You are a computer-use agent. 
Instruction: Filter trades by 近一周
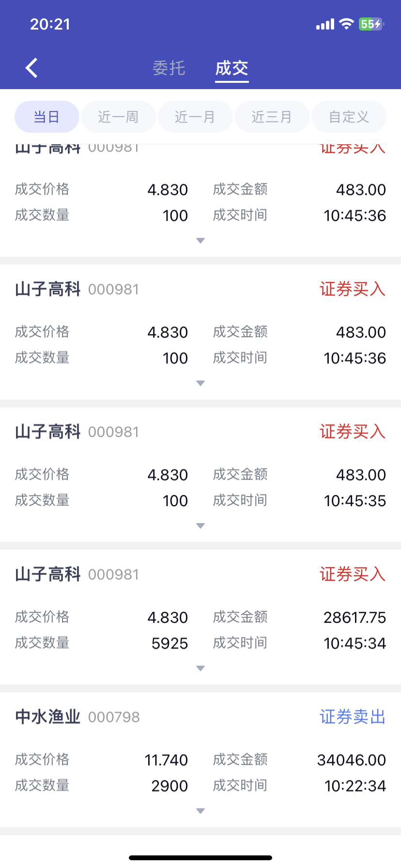[118, 117]
